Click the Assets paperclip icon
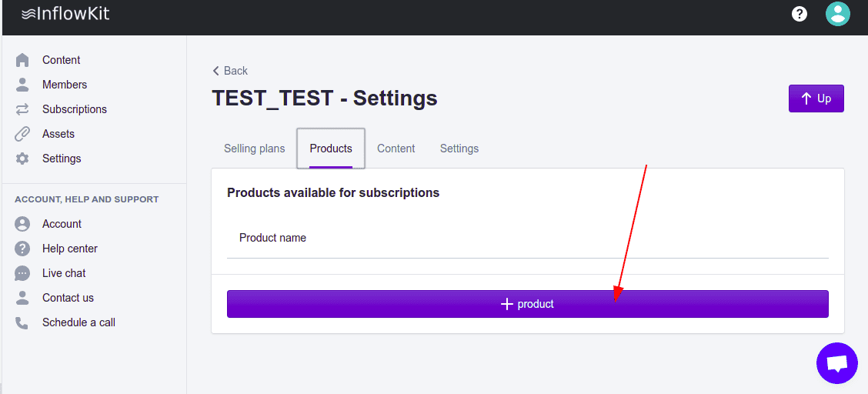Image resolution: width=868 pixels, height=394 pixels. (22, 134)
